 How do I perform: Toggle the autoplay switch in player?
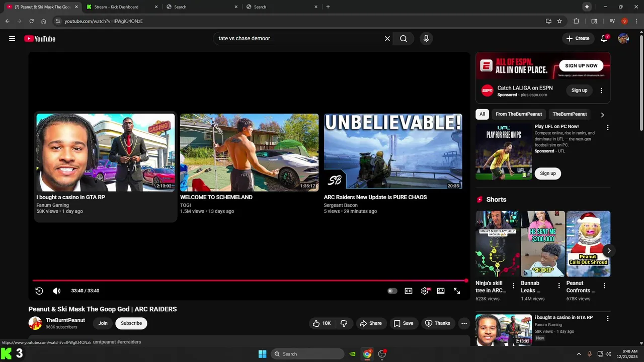pyautogui.click(x=392, y=291)
